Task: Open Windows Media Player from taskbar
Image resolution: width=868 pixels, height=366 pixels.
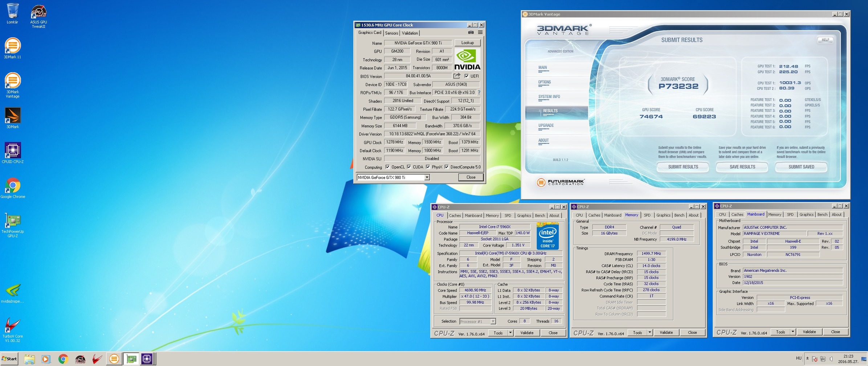Action: pyautogui.click(x=46, y=359)
